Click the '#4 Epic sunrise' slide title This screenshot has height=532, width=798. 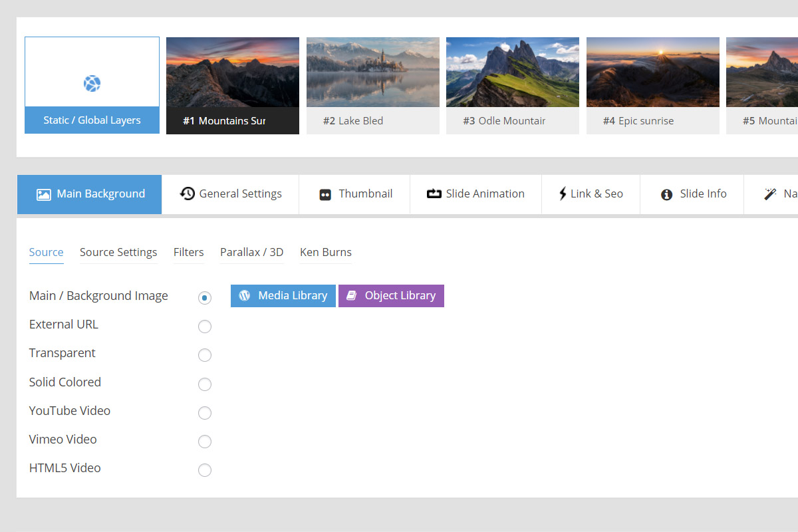coord(638,121)
